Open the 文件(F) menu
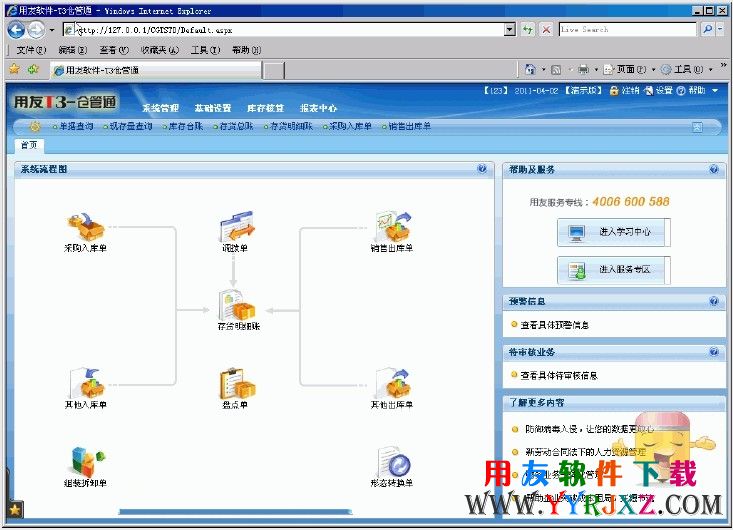 (31, 50)
